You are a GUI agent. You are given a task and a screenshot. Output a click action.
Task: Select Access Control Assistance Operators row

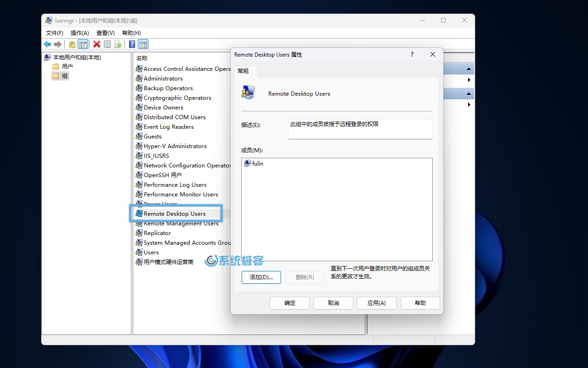coord(183,69)
